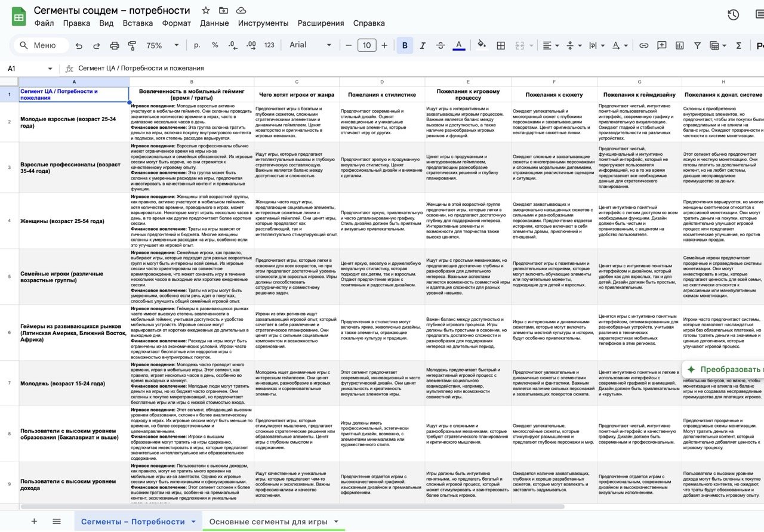Viewport: 764px width, 532px height.
Task: Add a new sheet
Action: [34, 521]
